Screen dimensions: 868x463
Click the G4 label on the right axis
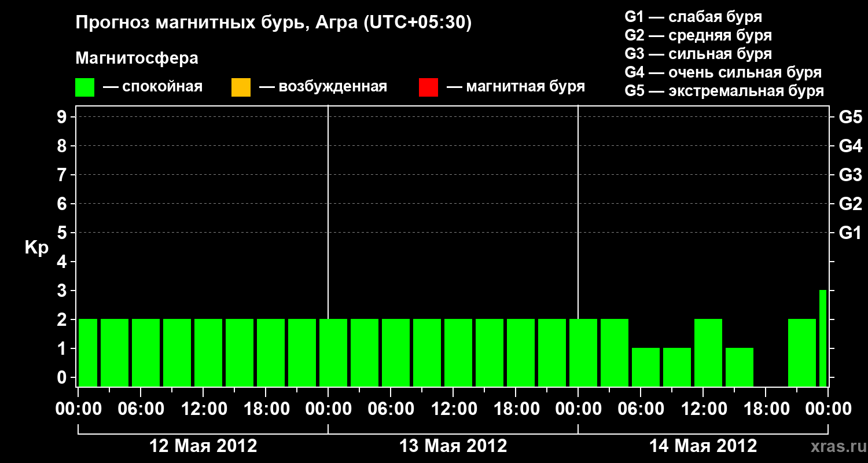coord(851,146)
